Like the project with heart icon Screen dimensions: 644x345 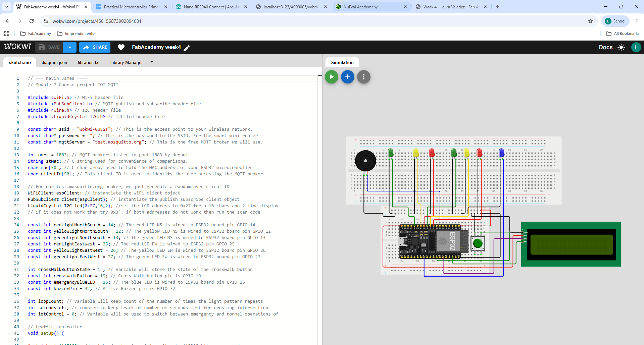(x=121, y=47)
